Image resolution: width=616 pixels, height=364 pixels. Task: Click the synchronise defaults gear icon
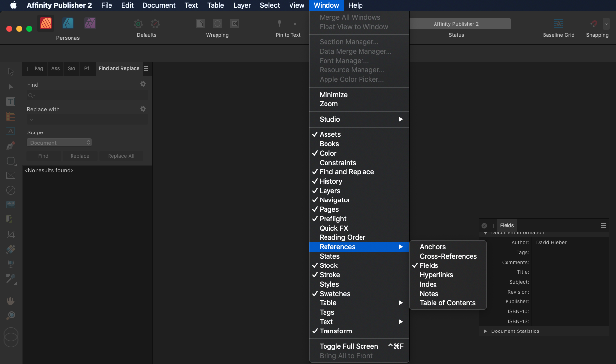(138, 24)
